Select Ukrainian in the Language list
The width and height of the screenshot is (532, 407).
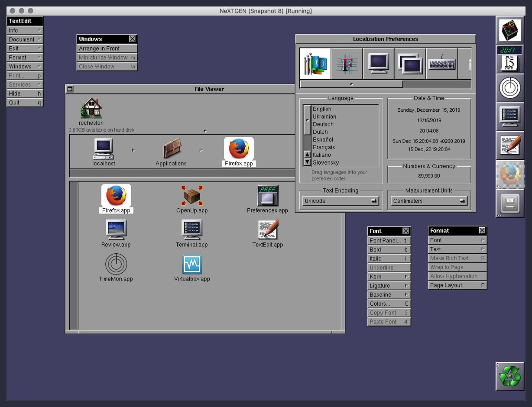click(345, 116)
